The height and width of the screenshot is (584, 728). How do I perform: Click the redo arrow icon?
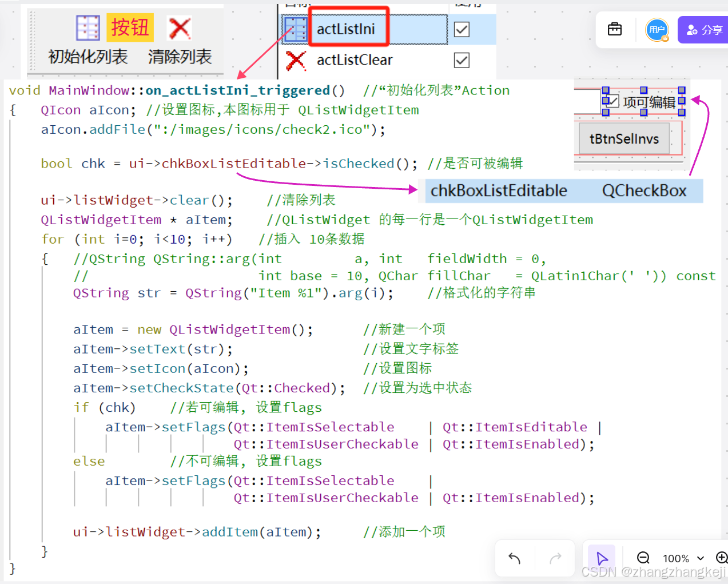tap(555, 558)
